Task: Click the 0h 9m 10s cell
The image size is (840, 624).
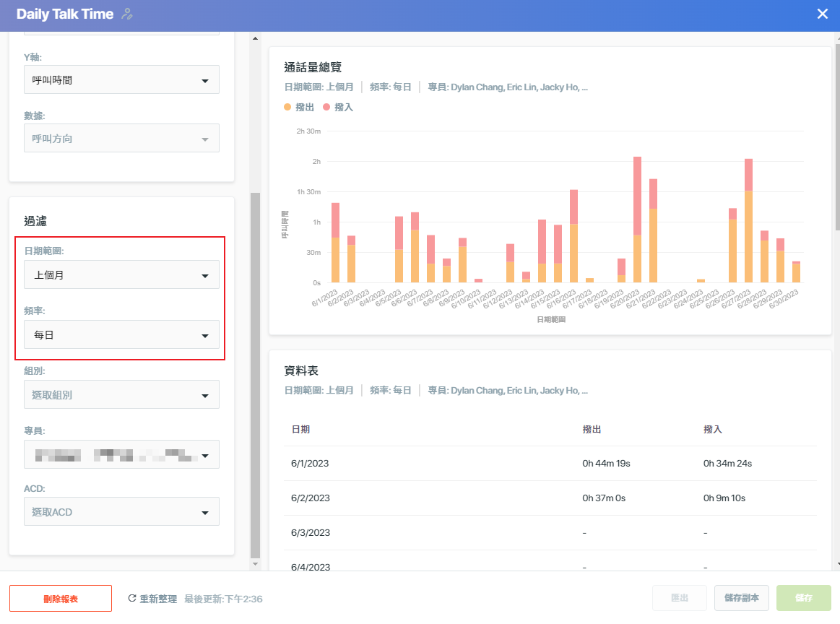Action: coord(724,498)
